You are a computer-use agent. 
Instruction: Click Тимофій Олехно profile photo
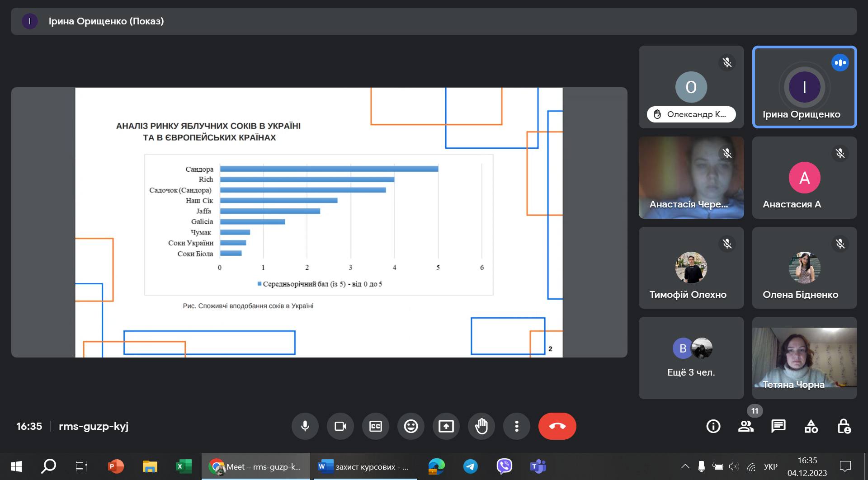click(x=691, y=268)
